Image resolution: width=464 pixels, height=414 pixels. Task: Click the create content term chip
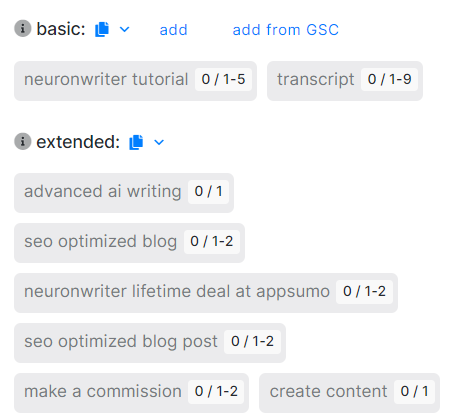(x=349, y=393)
